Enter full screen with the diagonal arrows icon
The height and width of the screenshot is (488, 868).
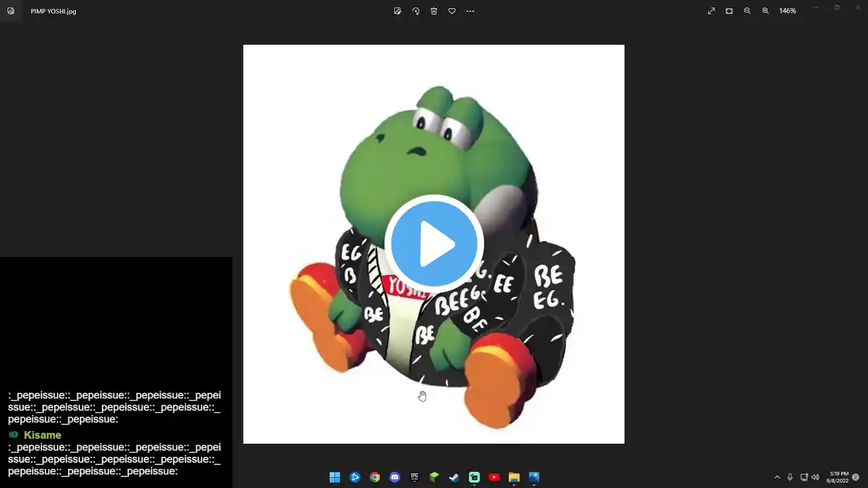[x=711, y=11]
